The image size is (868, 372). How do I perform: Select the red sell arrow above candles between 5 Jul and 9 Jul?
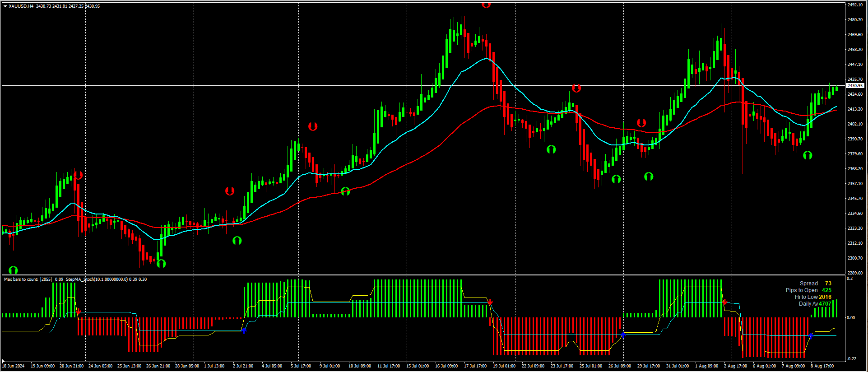[313, 126]
